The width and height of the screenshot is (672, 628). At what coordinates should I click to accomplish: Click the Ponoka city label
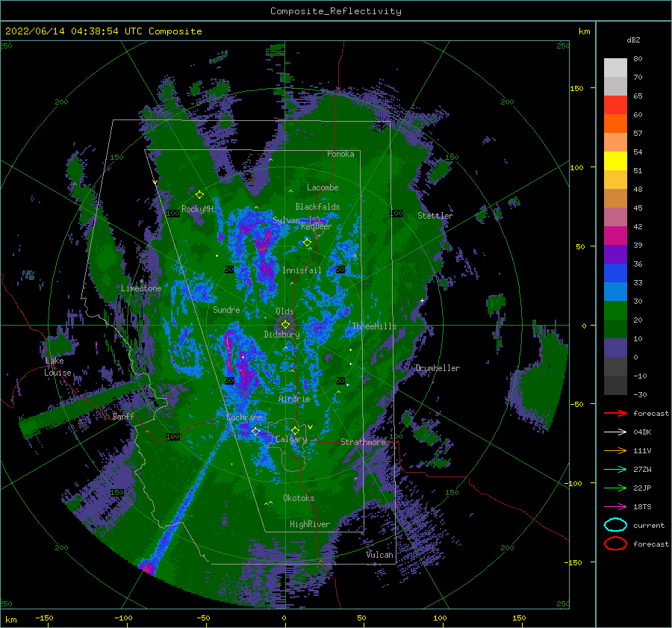click(340, 154)
